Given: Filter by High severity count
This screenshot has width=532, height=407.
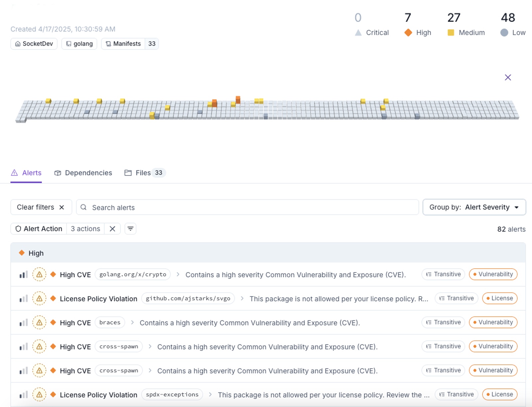Looking at the screenshot, I should point(418,24).
